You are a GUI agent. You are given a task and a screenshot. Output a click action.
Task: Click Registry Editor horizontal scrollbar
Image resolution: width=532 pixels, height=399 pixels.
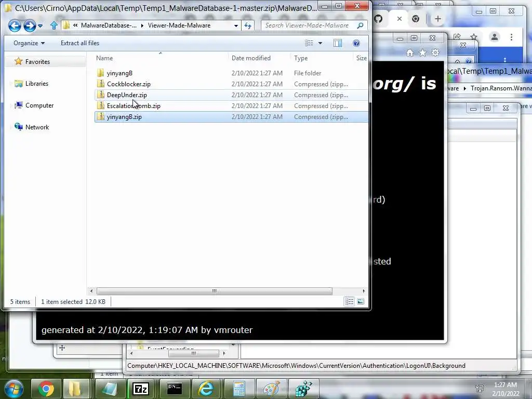click(x=193, y=353)
